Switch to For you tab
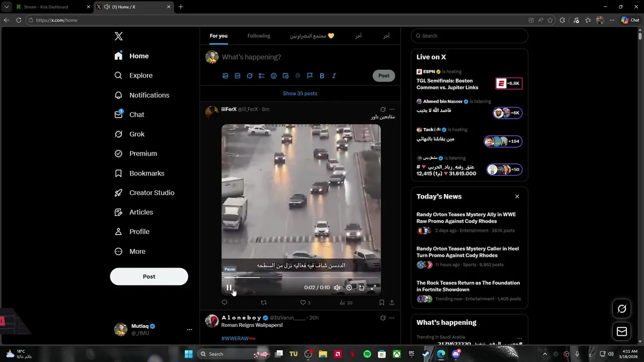This screenshot has height=362, width=644. (x=219, y=36)
